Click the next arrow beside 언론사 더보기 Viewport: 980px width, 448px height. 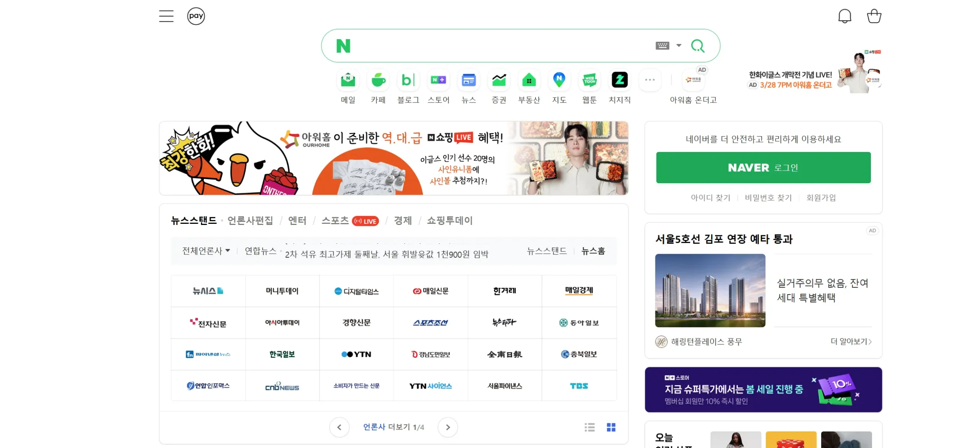tap(448, 427)
